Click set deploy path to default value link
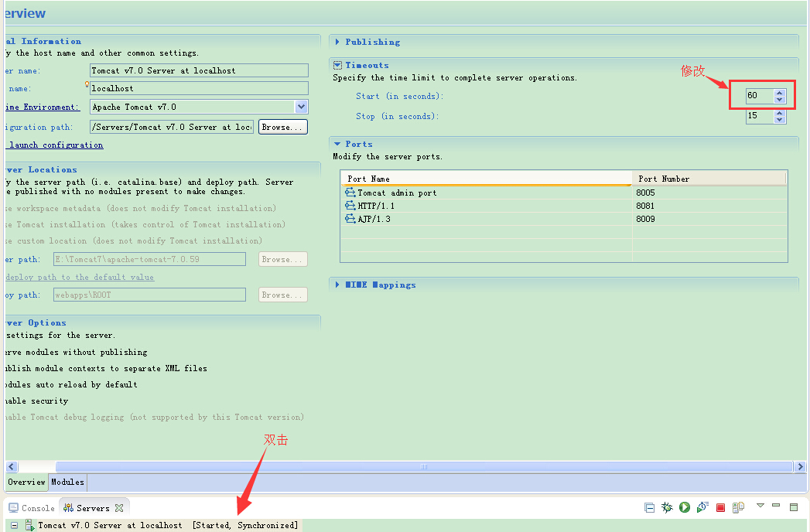Image resolution: width=810 pixels, height=532 pixels. tap(80, 278)
